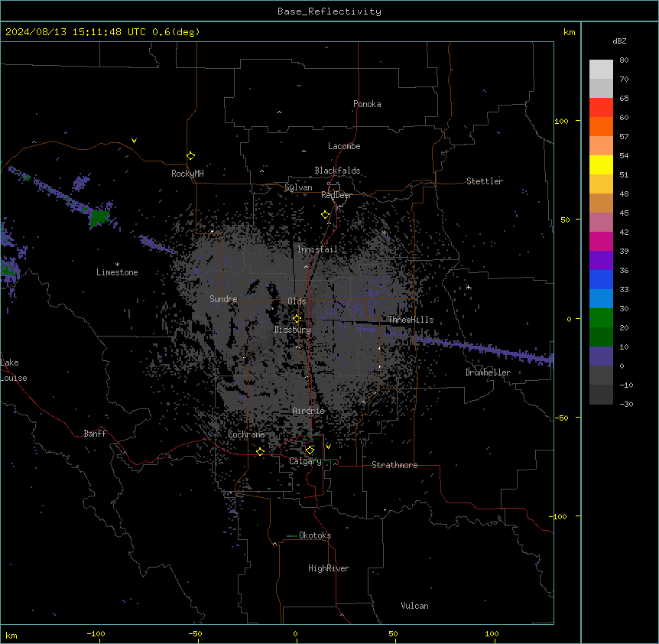Click the Limestone label

click(x=117, y=272)
